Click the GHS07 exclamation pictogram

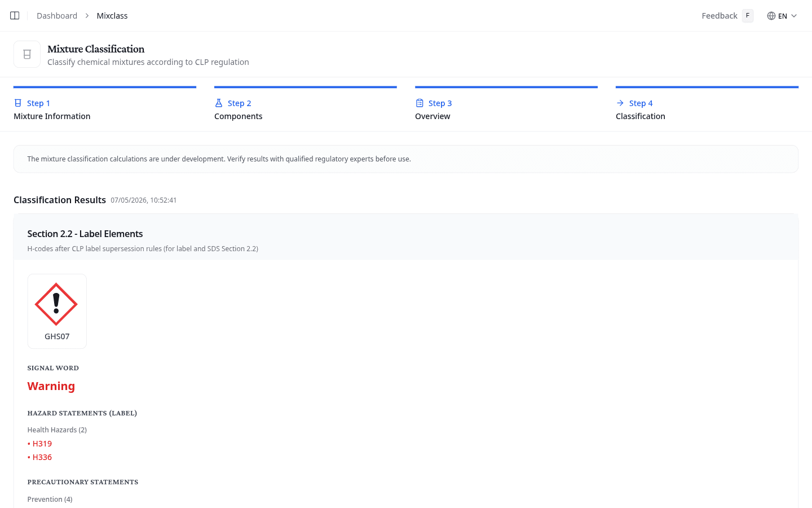click(56, 304)
